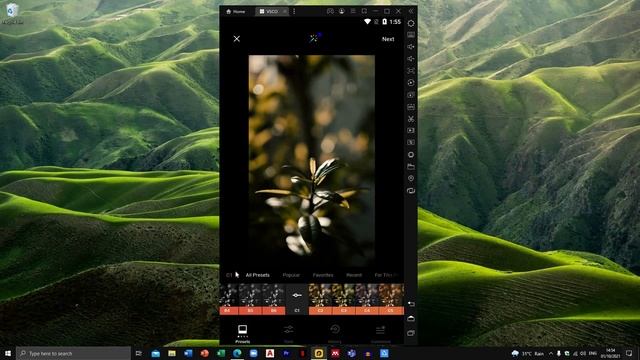Close the VSCO emulator tab
Image resolution: width=640 pixels, height=360 pixels.
click(x=285, y=11)
